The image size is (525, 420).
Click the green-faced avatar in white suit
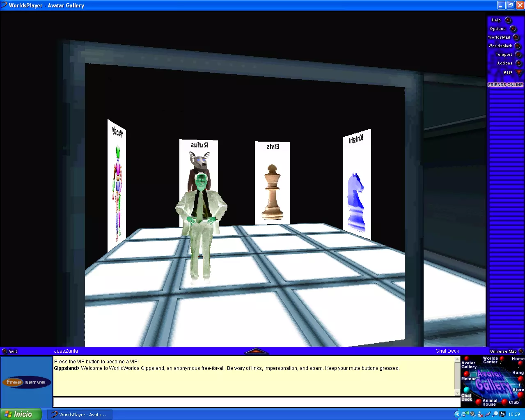(201, 228)
